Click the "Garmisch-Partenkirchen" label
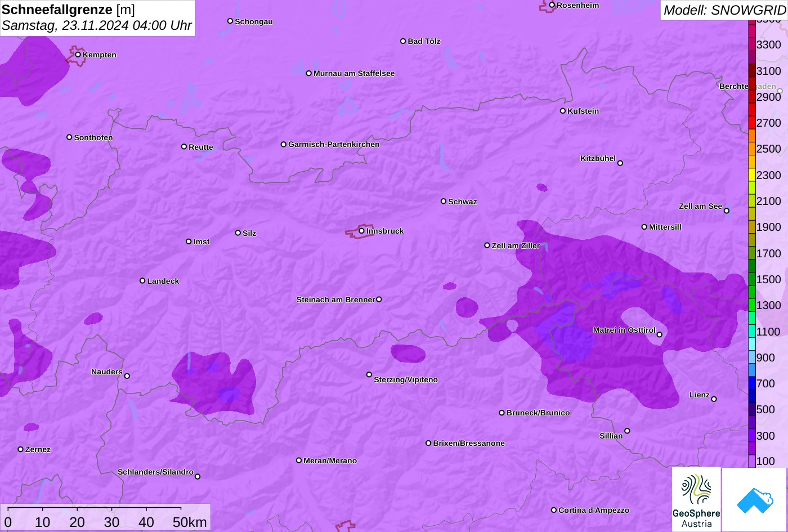The height and width of the screenshot is (532, 788). click(x=334, y=145)
